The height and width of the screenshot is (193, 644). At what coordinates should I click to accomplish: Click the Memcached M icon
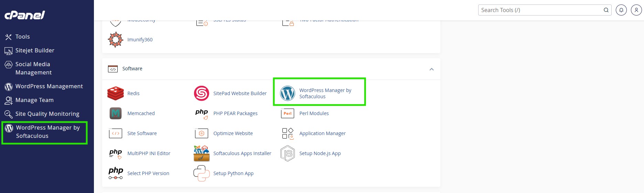point(116,113)
